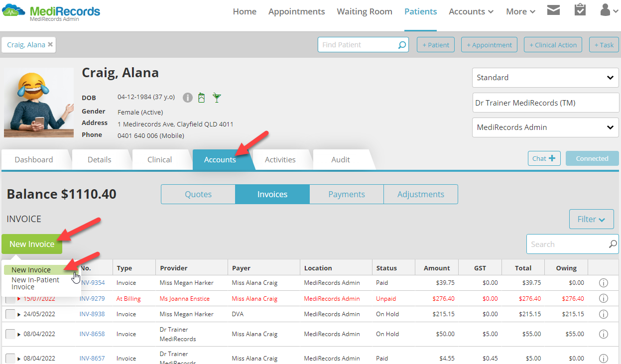
Task: Switch to the Clinical tab
Action: (159, 160)
